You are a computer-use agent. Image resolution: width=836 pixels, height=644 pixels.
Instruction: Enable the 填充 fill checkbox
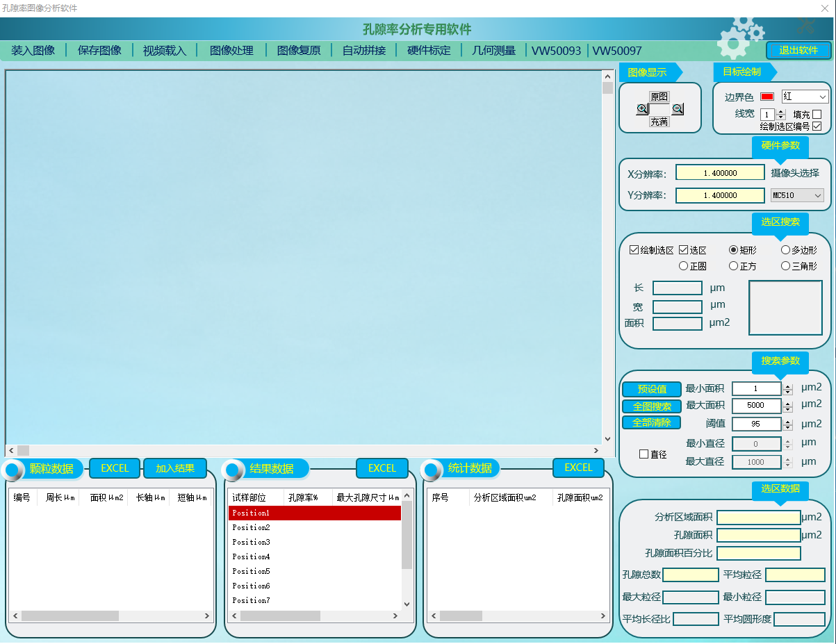(817, 114)
